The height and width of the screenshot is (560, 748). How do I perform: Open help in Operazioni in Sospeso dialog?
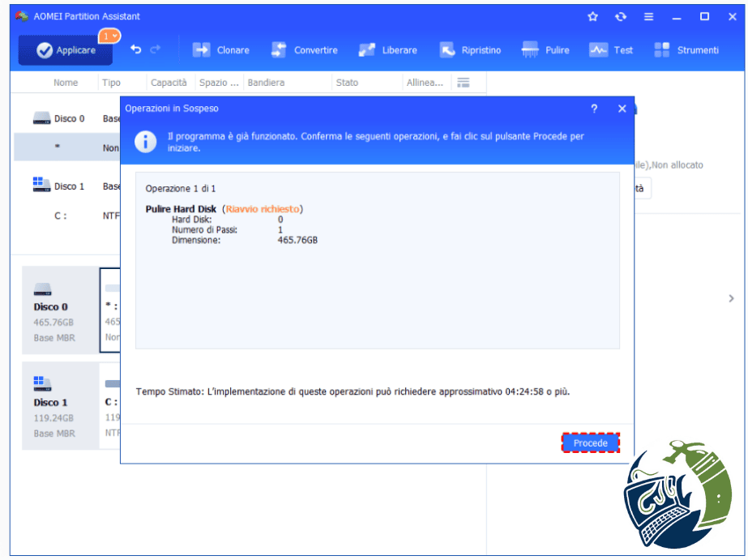pyautogui.click(x=594, y=109)
